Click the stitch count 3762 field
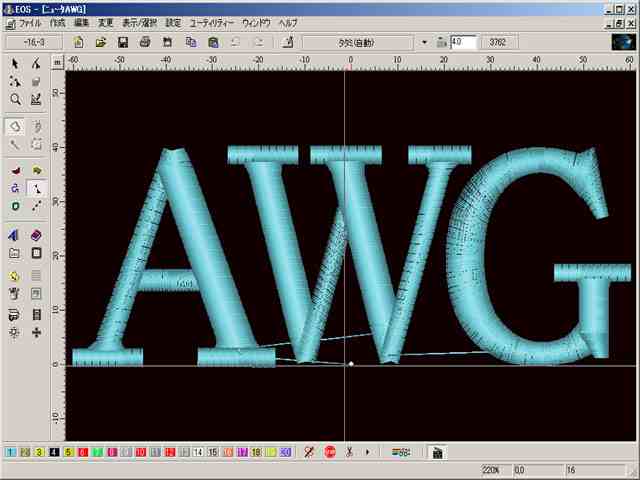The width and height of the screenshot is (640, 480). click(500, 42)
